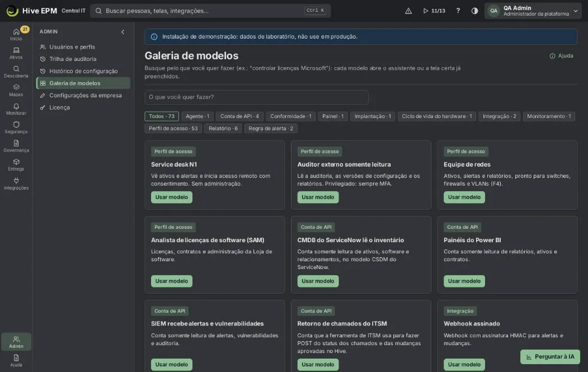Open the Ajuda link beside the page title
The image size is (588, 372).
(561, 56)
